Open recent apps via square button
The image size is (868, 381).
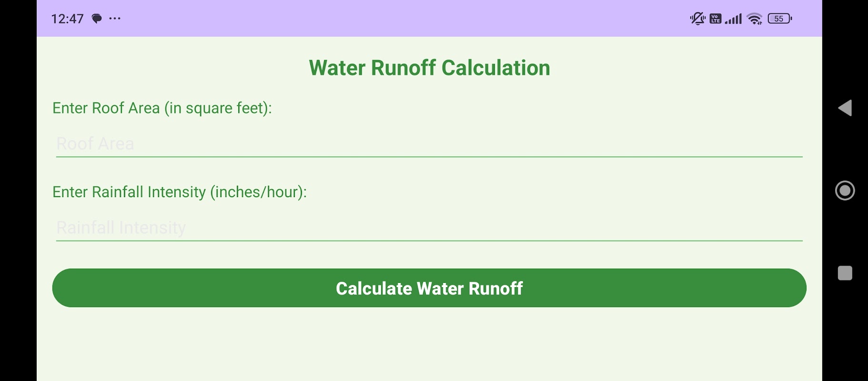[x=845, y=273]
